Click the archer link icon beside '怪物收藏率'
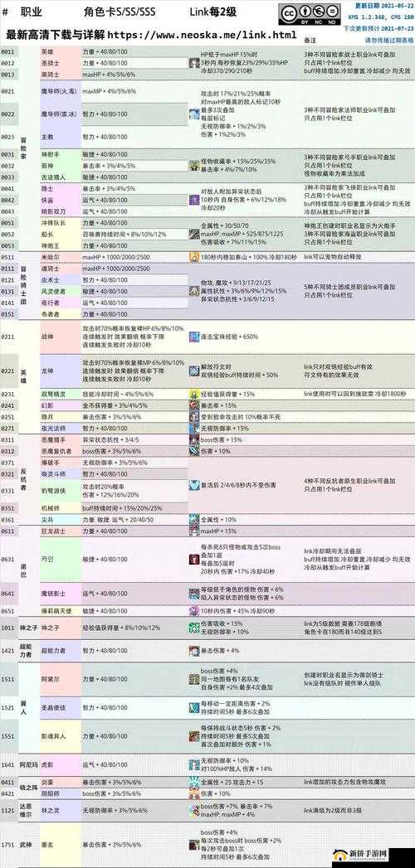Image resolution: width=415 pixels, height=868 pixels. (x=194, y=165)
